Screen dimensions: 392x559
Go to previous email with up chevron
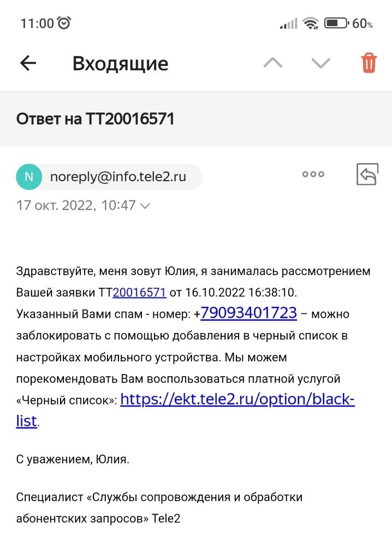click(272, 63)
